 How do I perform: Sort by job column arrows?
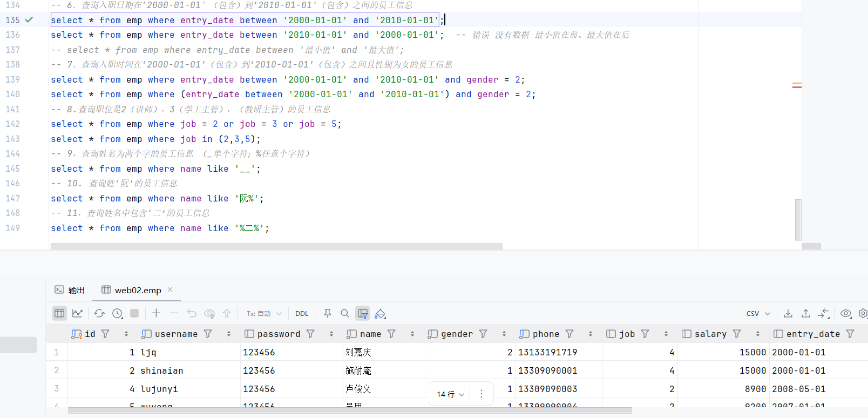click(666, 334)
